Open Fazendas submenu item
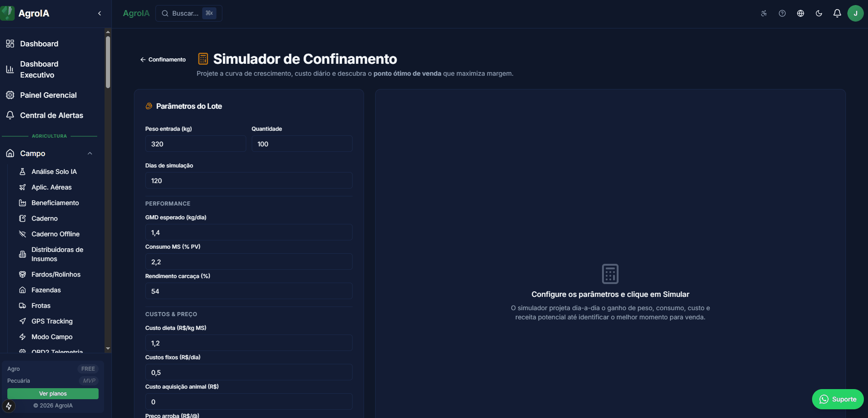Screen dimensions: 868x418 (x=56, y=290)
